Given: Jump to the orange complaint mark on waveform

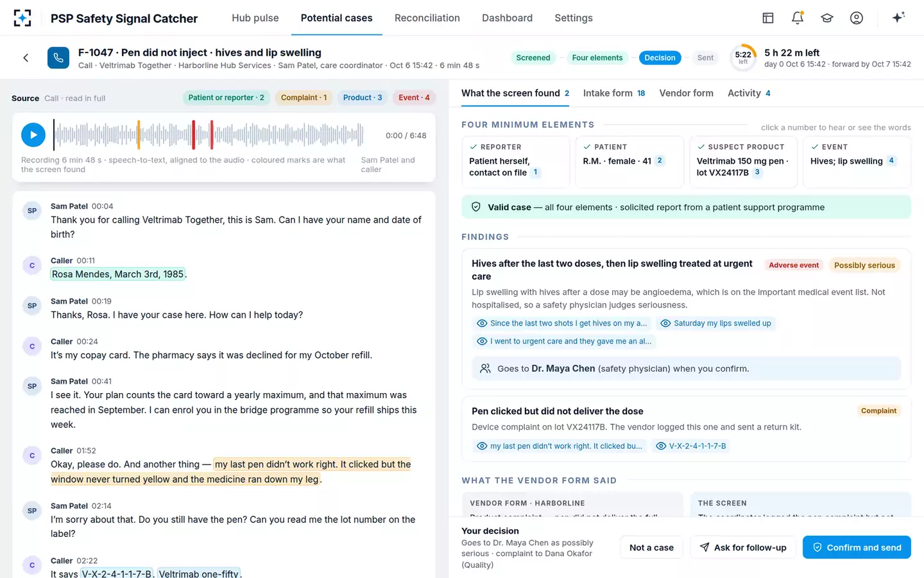Looking at the screenshot, I should (139, 135).
